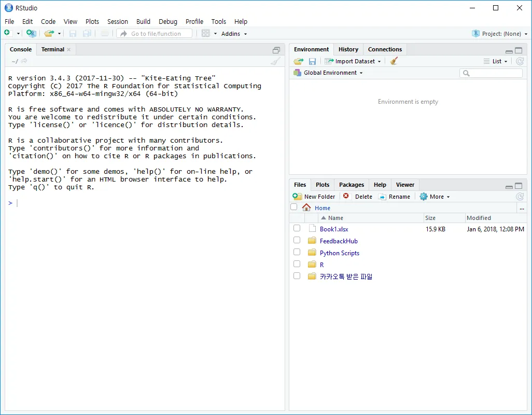The height and width of the screenshot is (415, 532).
Task: Click the Environment search field
Action: click(x=491, y=73)
